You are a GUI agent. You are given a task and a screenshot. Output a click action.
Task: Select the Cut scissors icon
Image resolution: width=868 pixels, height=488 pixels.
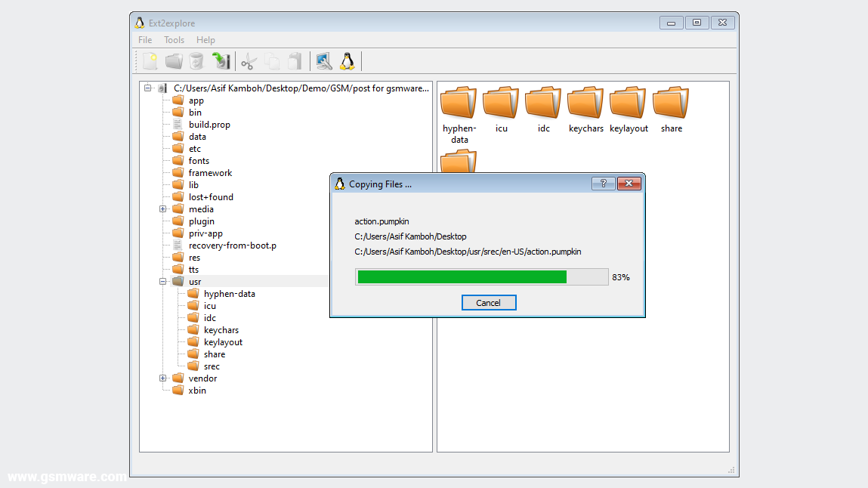click(x=247, y=61)
